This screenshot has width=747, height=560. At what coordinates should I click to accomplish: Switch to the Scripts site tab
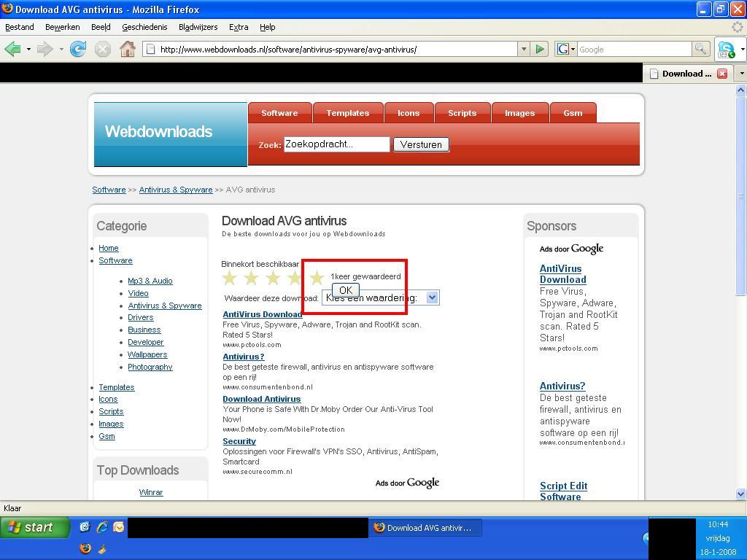pyautogui.click(x=462, y=113)
